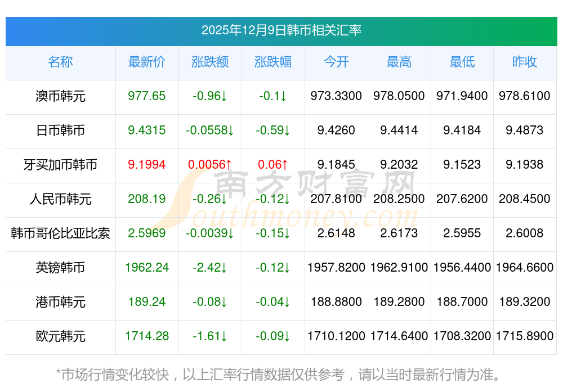
Task: Click the 最高 column header
Action: click(x=399, y=62)
